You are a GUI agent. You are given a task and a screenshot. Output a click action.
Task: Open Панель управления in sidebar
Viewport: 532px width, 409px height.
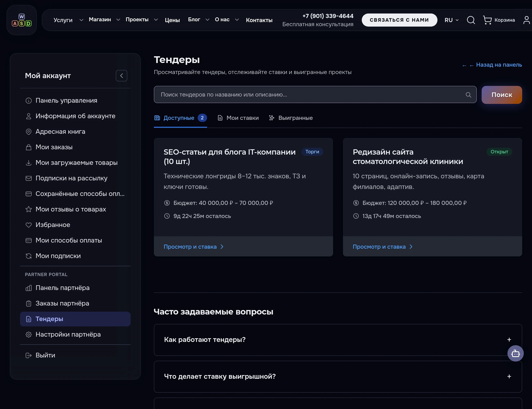point(75,101)
